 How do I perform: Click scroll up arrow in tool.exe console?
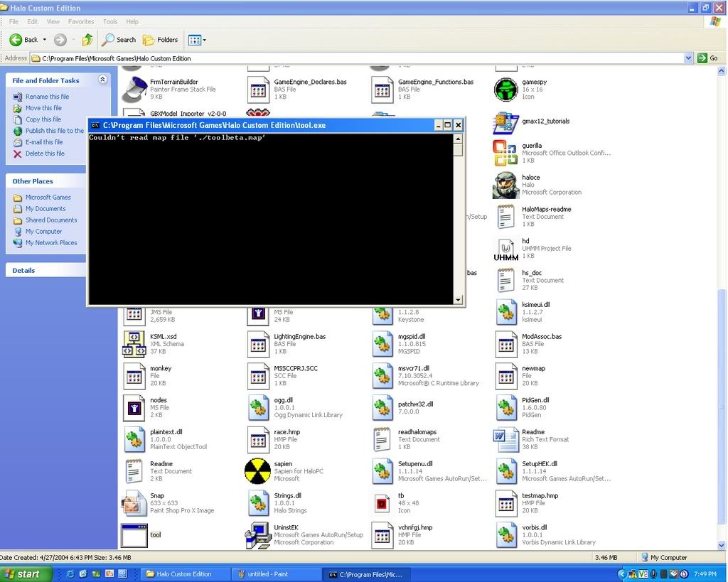coord(458,139)
